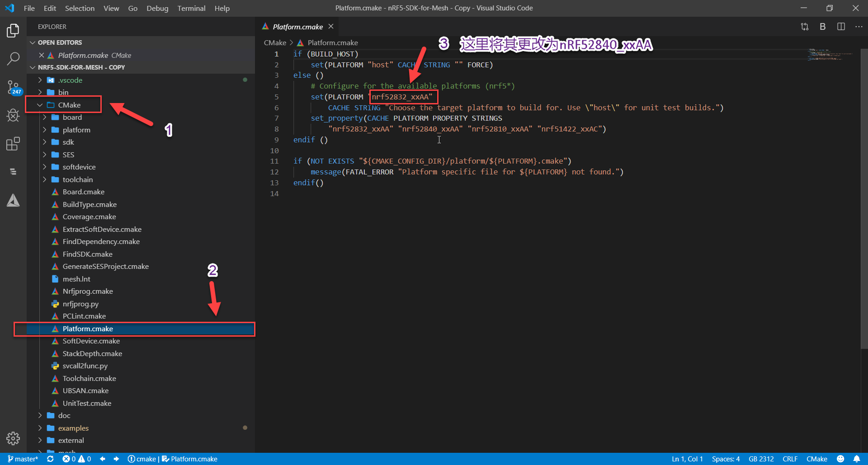This screenshot has width=868, height=465.
Task: Change the CRLF line ending setting
Action: (x=790, y=459)
